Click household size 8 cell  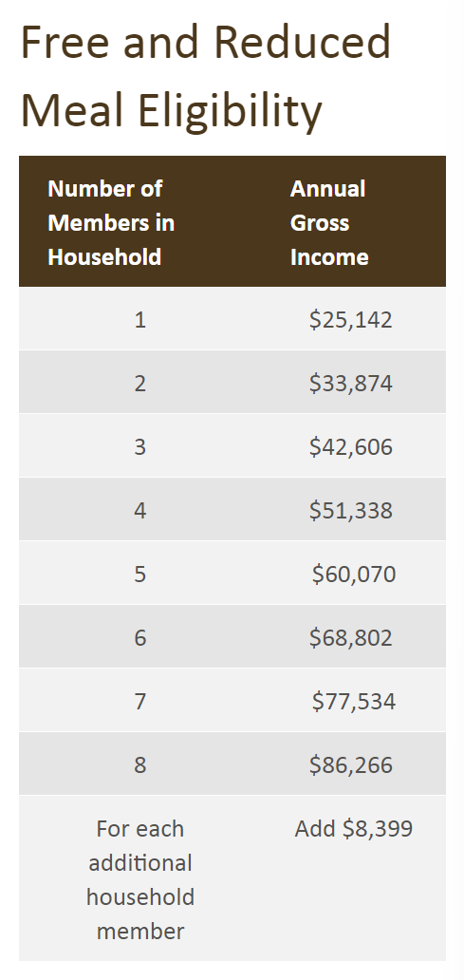point(140,764)
